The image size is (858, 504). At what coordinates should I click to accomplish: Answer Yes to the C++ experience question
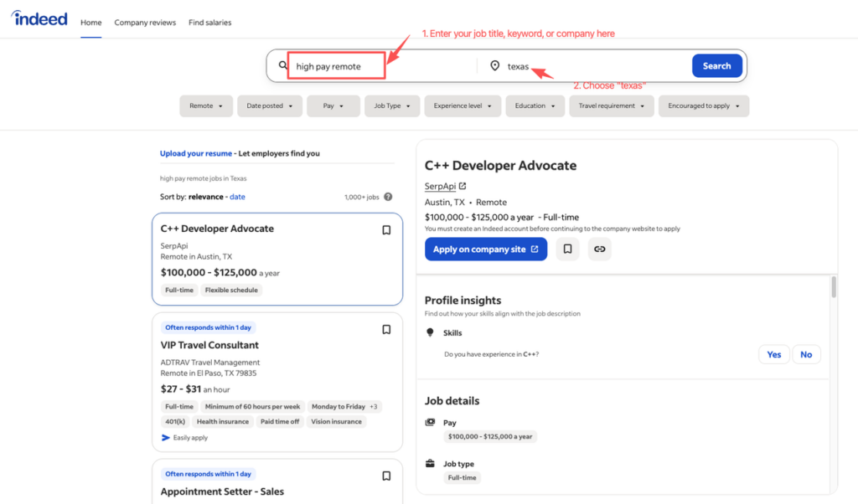[x=773, y=354]
